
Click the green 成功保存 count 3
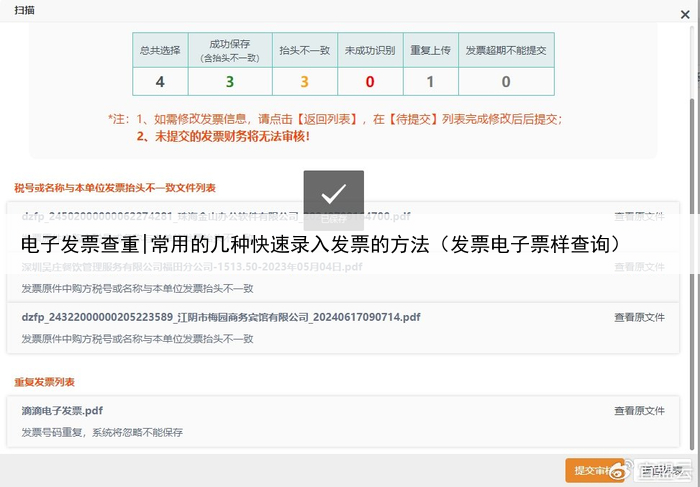pyautogui.click(x=229, y=82)
